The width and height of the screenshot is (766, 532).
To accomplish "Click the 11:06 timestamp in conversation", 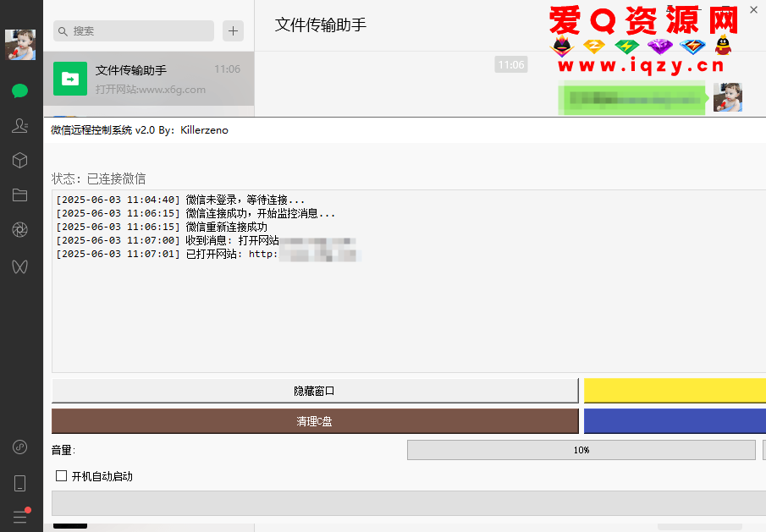I will tap(511, 64).
